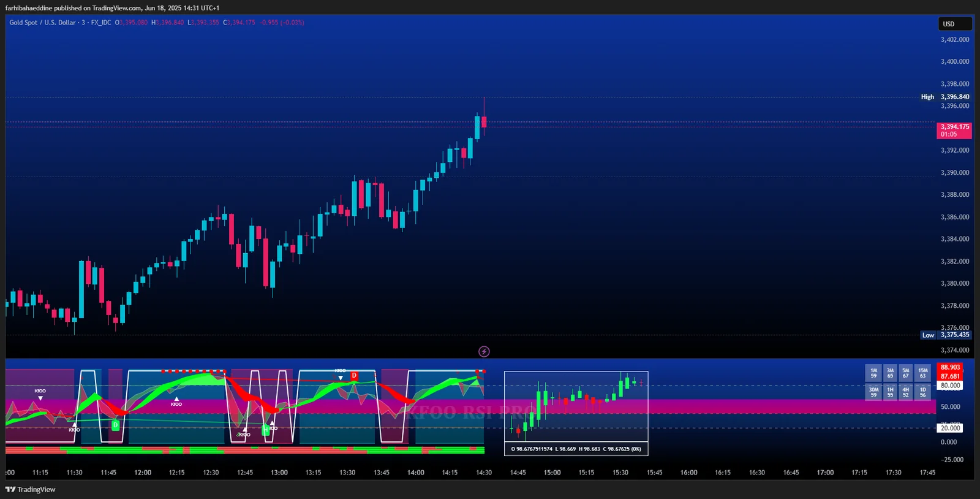Select the 30M RSI timeframe cell
Viewport: 980px width, 499px height.
pos(873,392)
